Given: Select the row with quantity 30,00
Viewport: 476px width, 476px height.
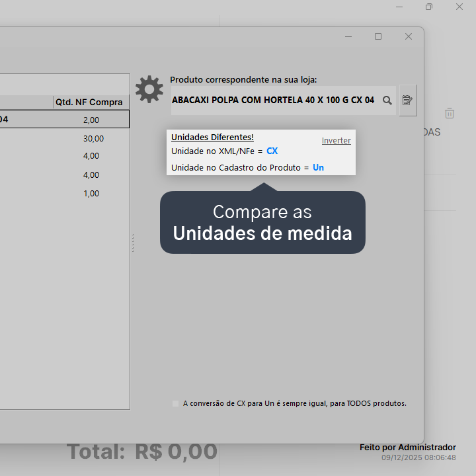Looking at the screenshot, I should (64, 138).
